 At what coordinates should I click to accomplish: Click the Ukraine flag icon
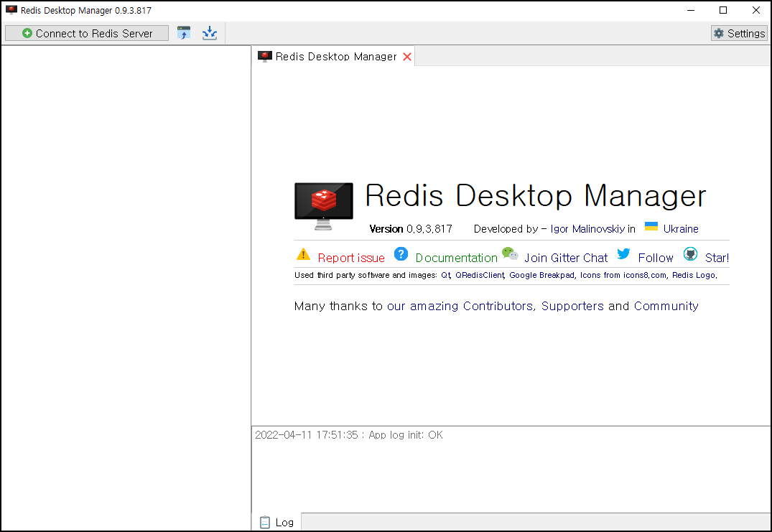[x=651, y=226]
